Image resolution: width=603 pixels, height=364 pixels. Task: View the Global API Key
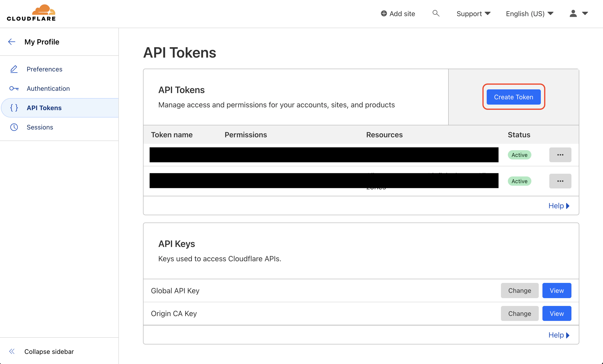(x=557, y=290)
